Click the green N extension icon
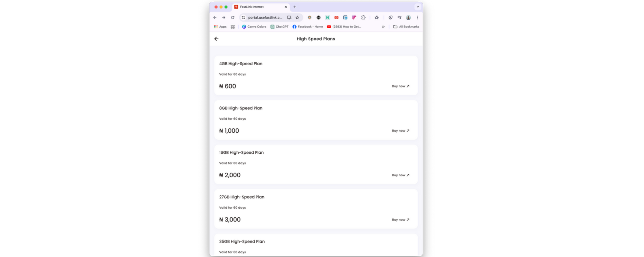Image resolution: width=644 pixels, height=257 pixels. (327, 17)
